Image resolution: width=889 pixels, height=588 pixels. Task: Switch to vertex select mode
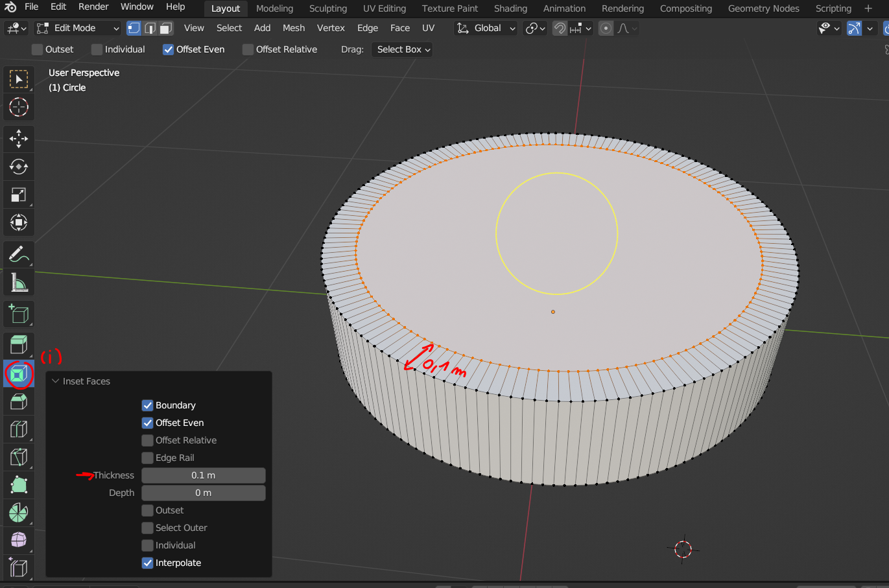coord(134,28)
